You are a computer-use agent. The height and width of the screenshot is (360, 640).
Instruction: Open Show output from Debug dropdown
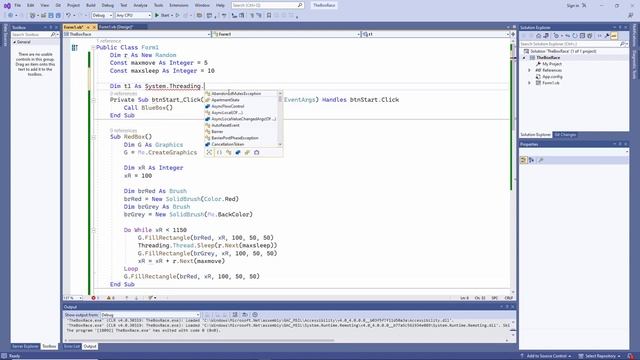150,315
